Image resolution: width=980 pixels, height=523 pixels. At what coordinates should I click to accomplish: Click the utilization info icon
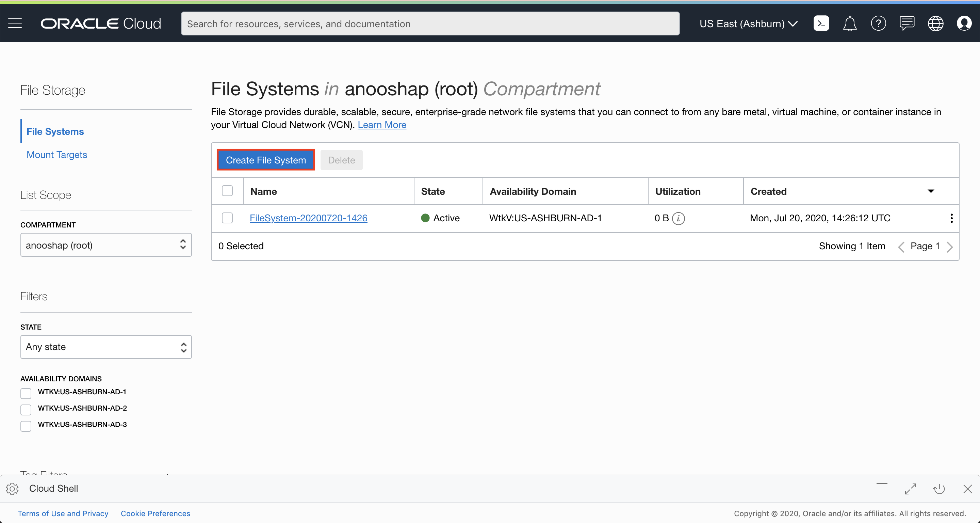click(678, 219)
